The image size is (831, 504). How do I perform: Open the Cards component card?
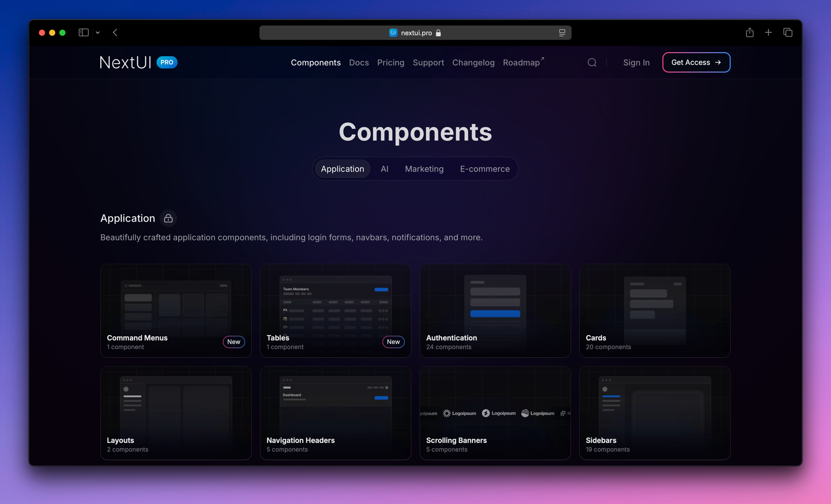[x=655, y=311]
